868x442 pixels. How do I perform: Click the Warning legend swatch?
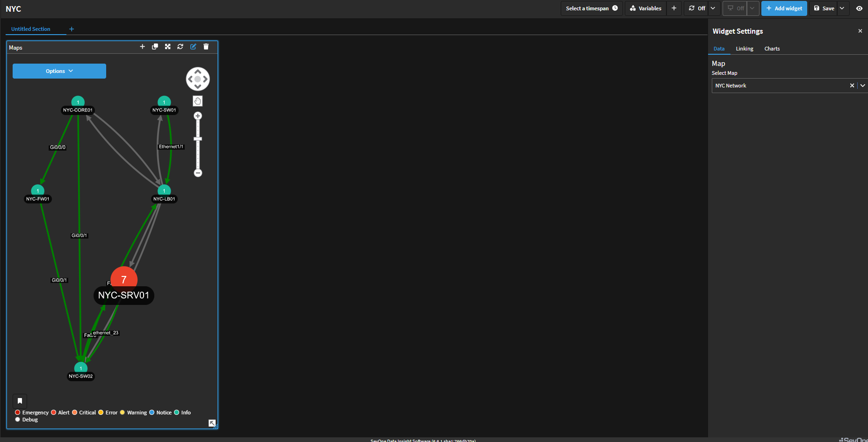[122, 413]
